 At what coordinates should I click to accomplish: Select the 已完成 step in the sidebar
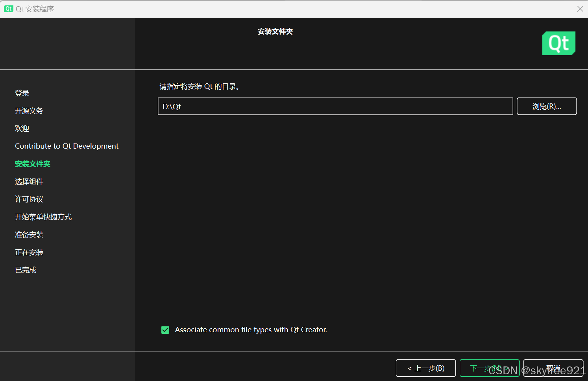click(26, 270)
